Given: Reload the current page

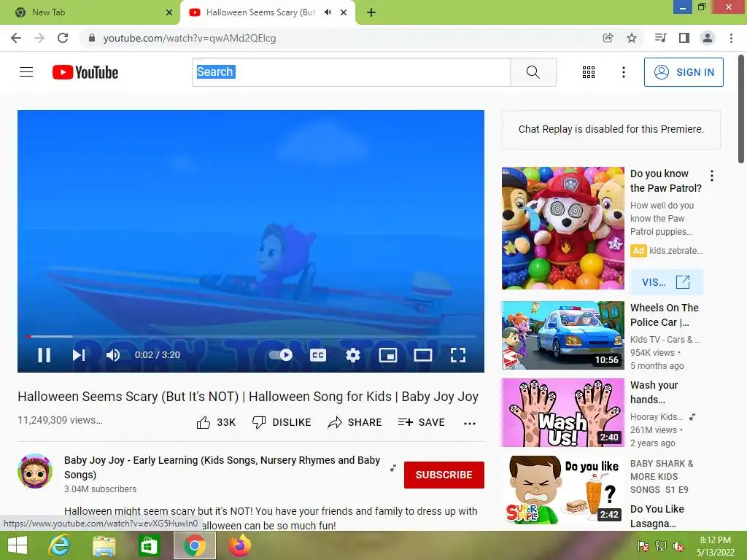Looking at the screenshot, I should coord(63,38).
